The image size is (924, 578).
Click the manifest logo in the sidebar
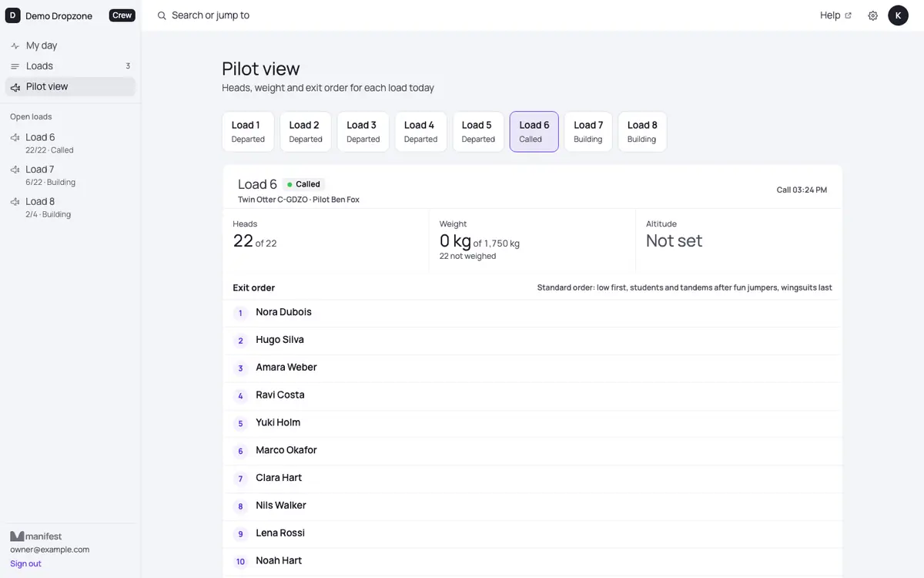coord(36,536)
